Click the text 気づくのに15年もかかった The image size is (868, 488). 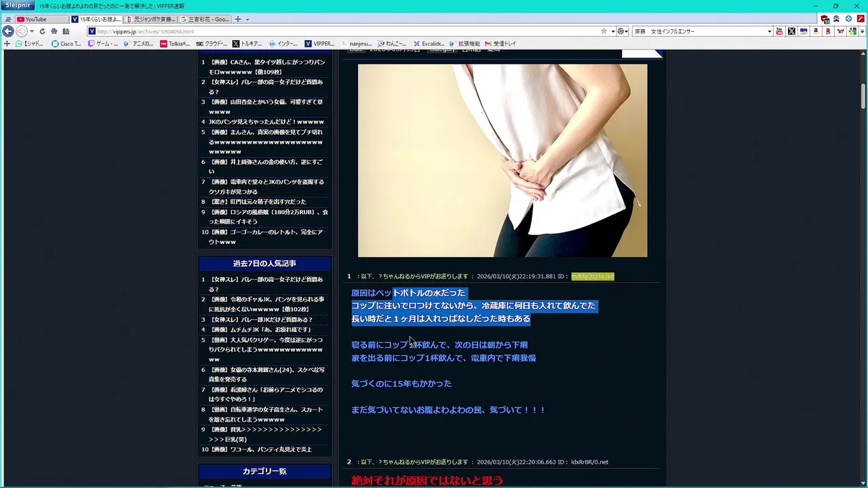(401, 384)
